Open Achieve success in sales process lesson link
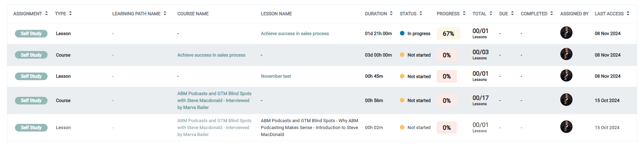This screenshot has height=144, width=644. pyautogui.click(x=295, y=34)
